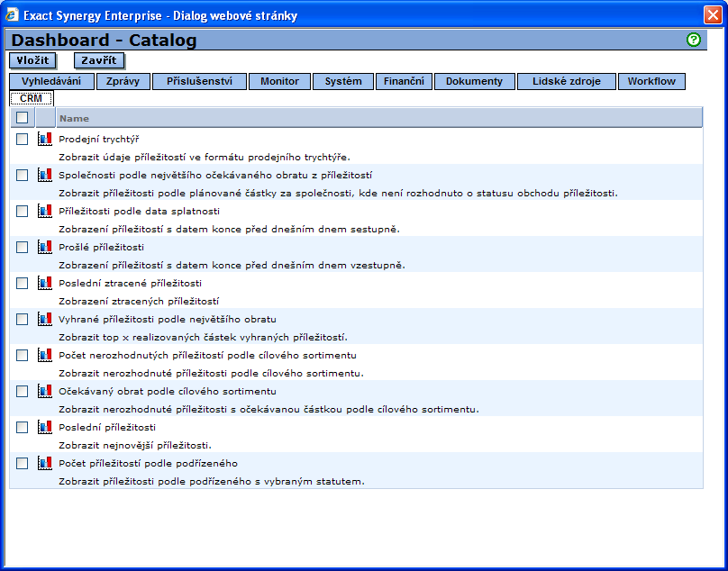Screen dimensions: 728x571
Task: Click chart icon for Prodejní trychtýř
Action: tap(45, 139)
